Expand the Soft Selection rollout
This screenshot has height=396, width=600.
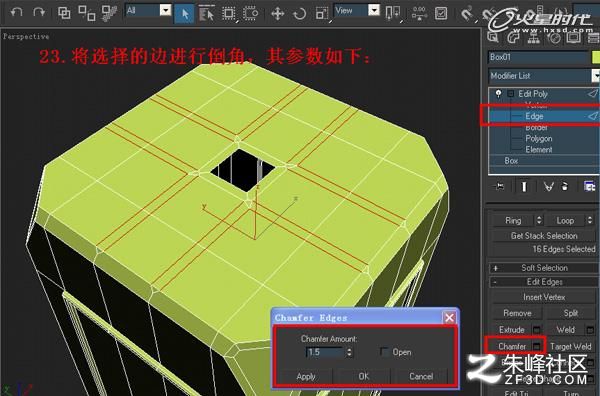[x=544, y=268]
